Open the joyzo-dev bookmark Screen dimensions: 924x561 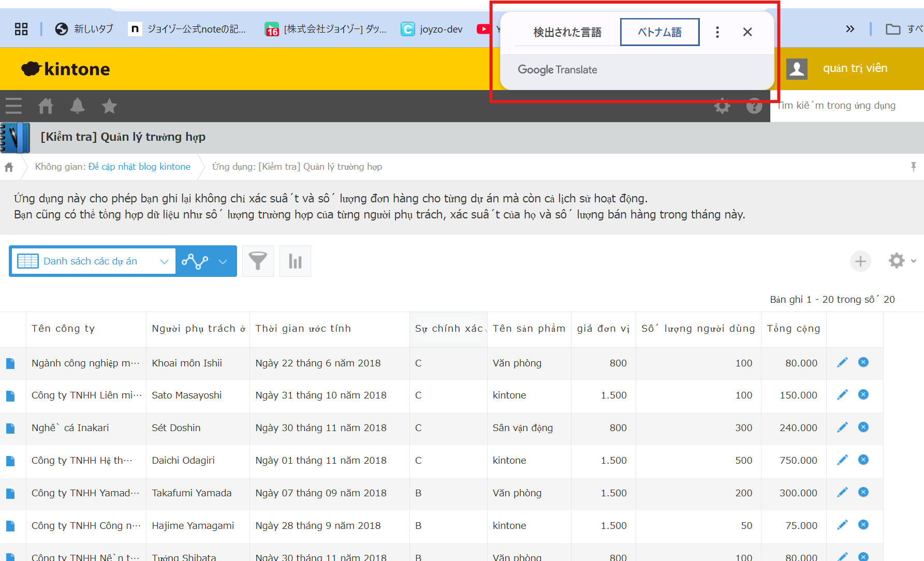pos(432,29)
